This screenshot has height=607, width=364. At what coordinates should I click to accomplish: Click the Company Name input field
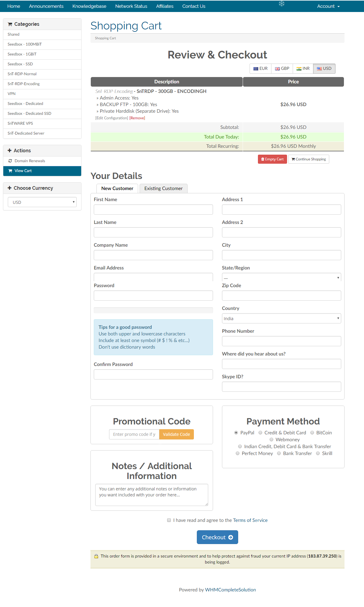tap(153, 255)
